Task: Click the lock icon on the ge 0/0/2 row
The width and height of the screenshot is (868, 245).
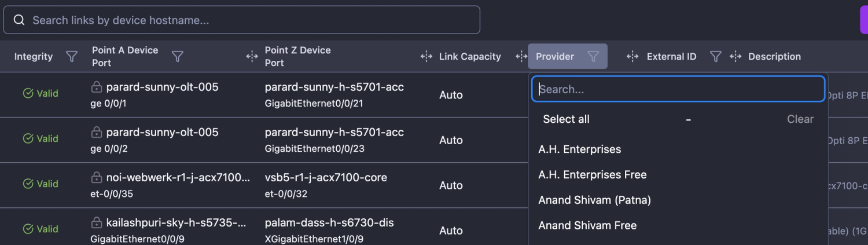Action: coord(97,132)
